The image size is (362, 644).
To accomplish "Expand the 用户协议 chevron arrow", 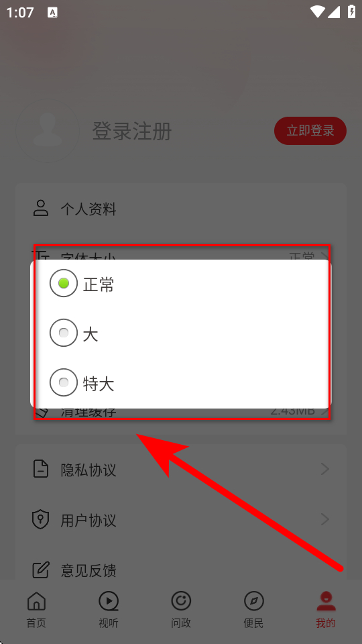I will point(325,519).
